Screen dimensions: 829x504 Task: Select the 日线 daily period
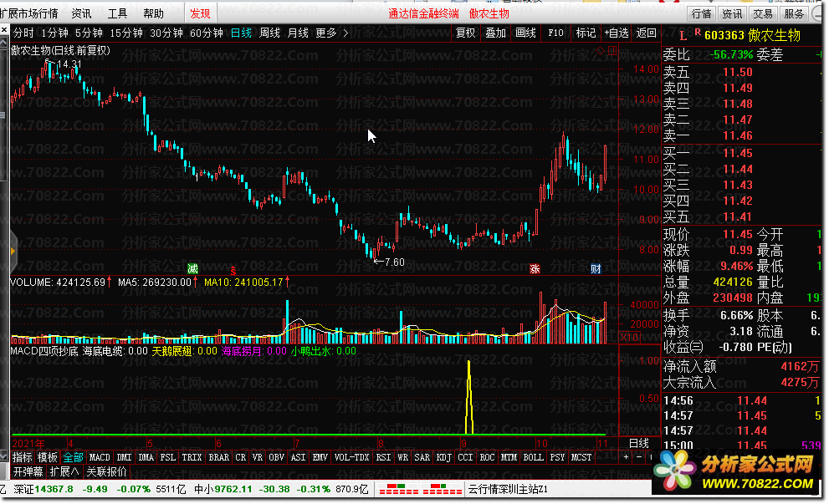click(x=241, y=33)
